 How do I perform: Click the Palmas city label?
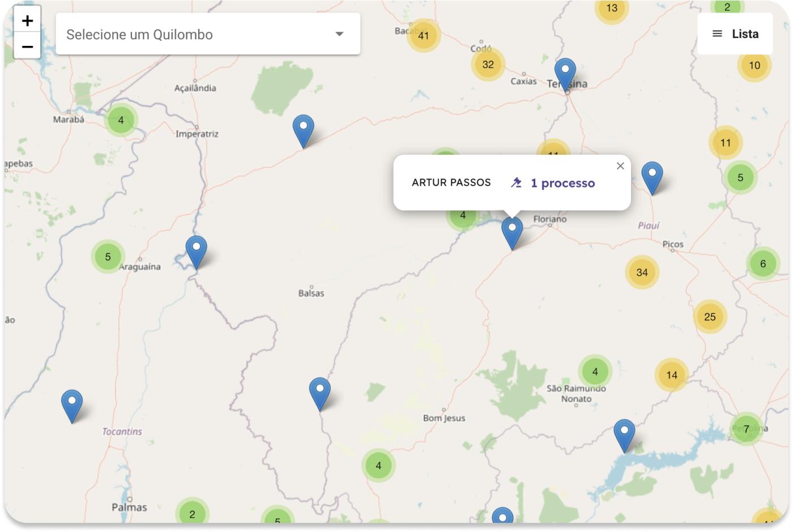(129, 507)
